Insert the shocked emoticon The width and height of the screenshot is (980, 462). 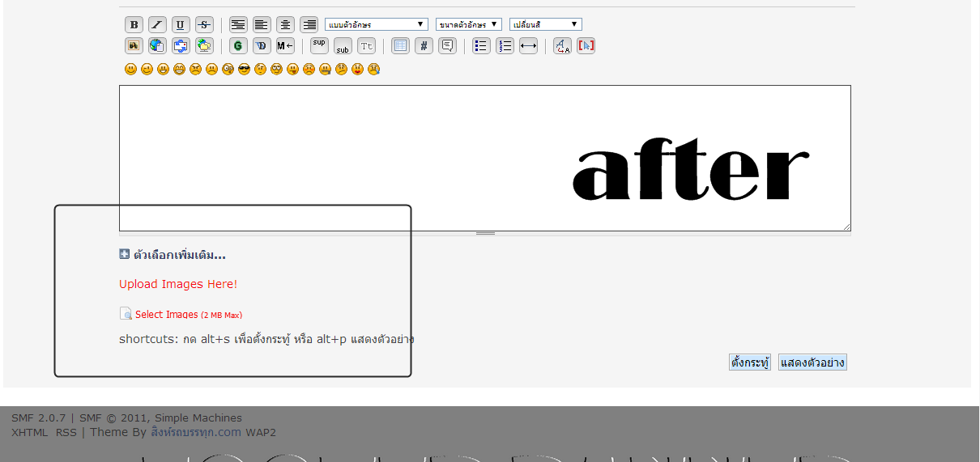pyautogui.click(x=228, y=69)
